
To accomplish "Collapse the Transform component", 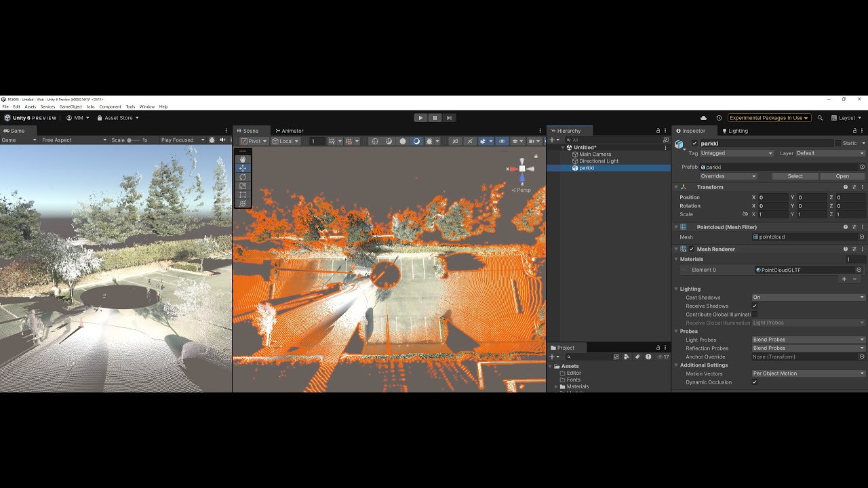I will (x=676, y=187).
